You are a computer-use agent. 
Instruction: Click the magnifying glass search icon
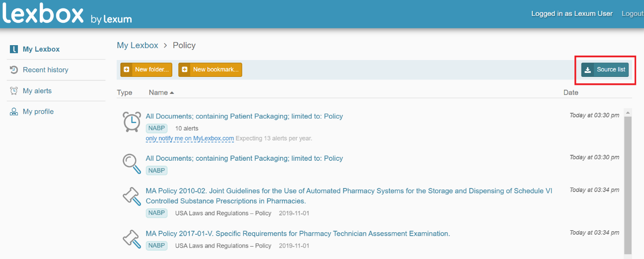click(x=132, y=164)
